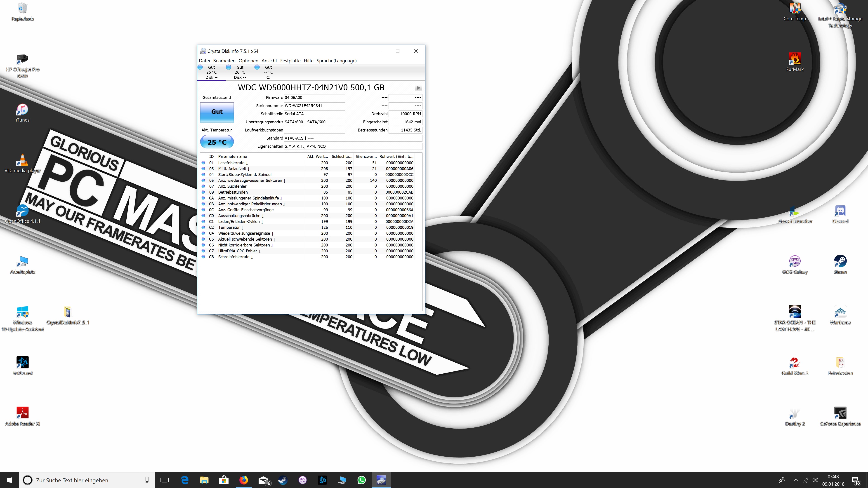Image resolution: width=868 pixels, height=488 pixels.
Task: Open Firefox from the taskbar
Action: (243, 480)
